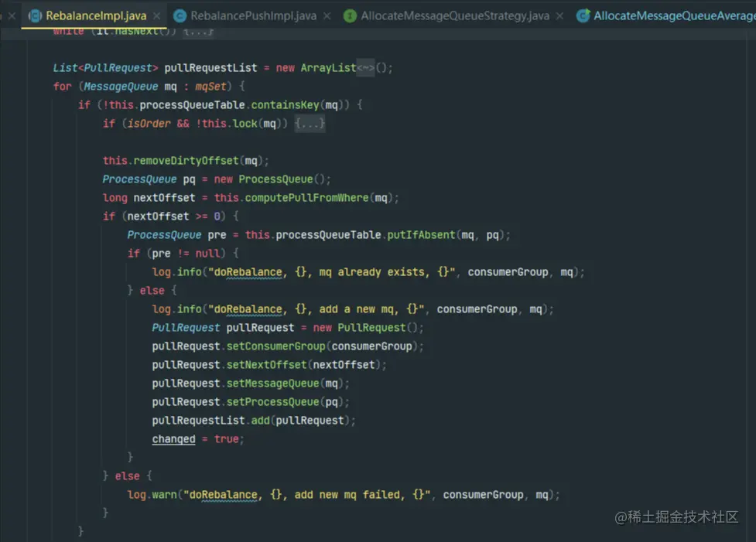The height and width of the screenshot is (542, 756).
Task: Click the setProcessQueue method call
Action: (273, 402)
